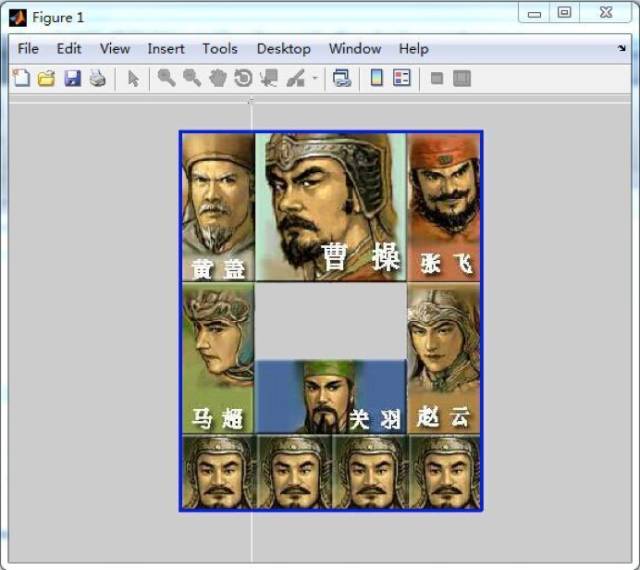The image size is (640, 570).
Task: Click the dock figure arrow in menu bar
Action: tap(621, 48)
